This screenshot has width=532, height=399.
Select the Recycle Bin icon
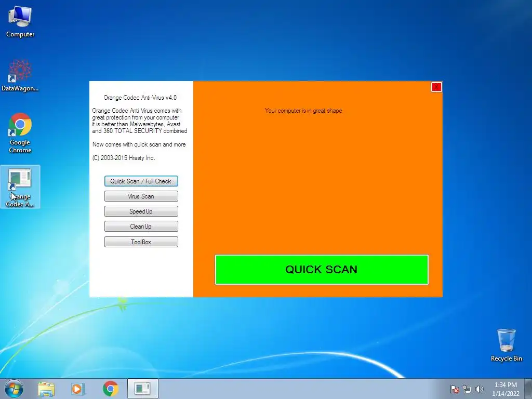(506, 345)
